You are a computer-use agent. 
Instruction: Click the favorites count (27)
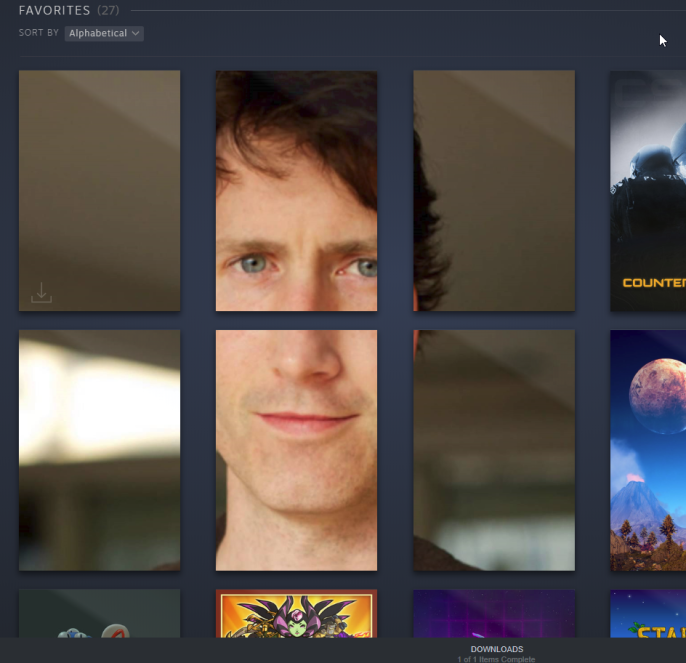(108, 11)
